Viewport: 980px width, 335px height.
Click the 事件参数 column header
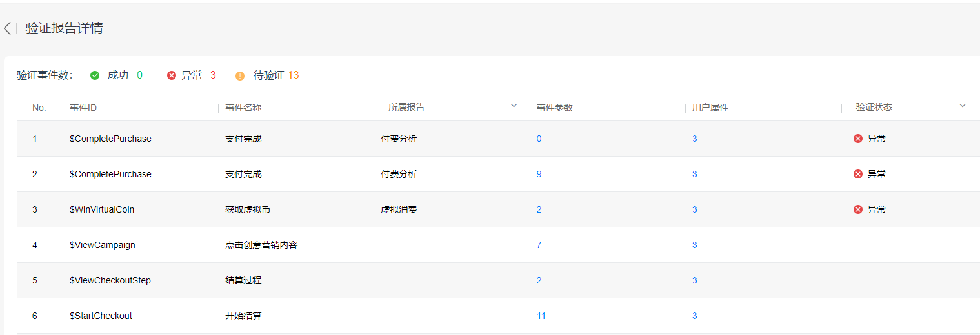[554, 108]
